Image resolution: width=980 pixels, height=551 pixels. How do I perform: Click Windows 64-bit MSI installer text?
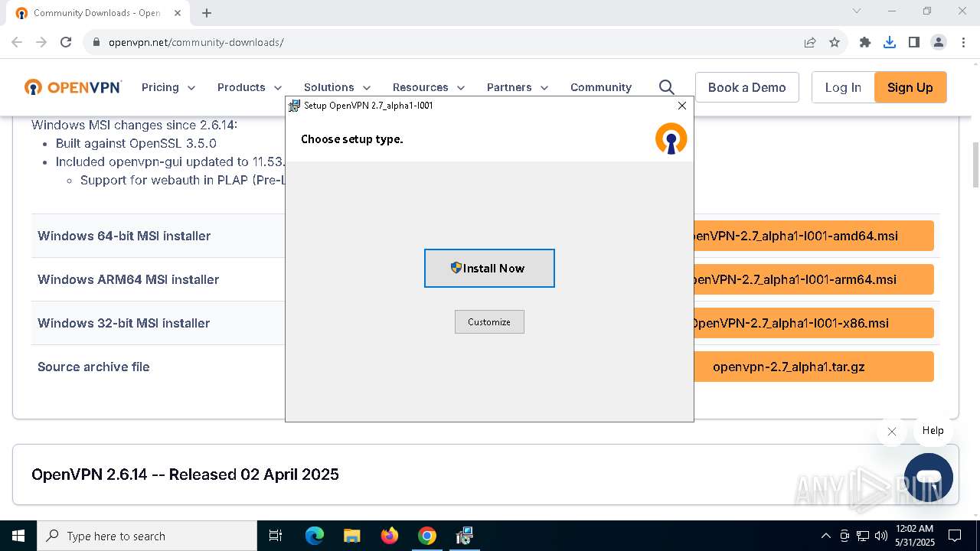(124, 236)
